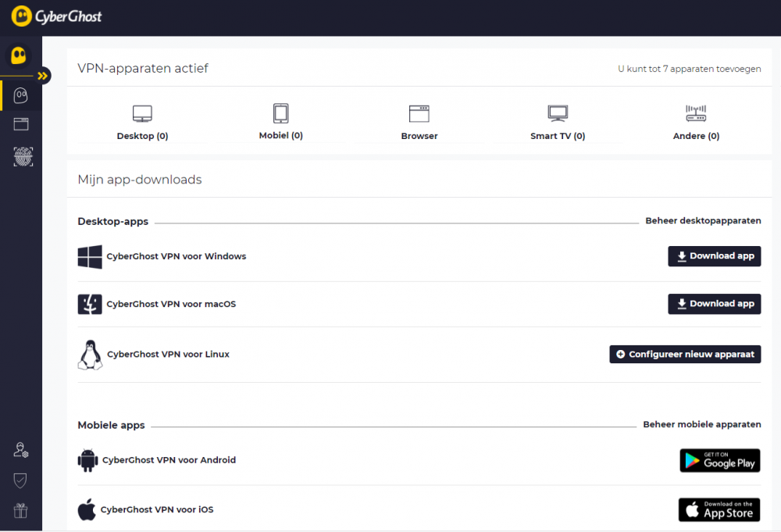Click the Get it on Google Play badge

click(x=719, y=460)
